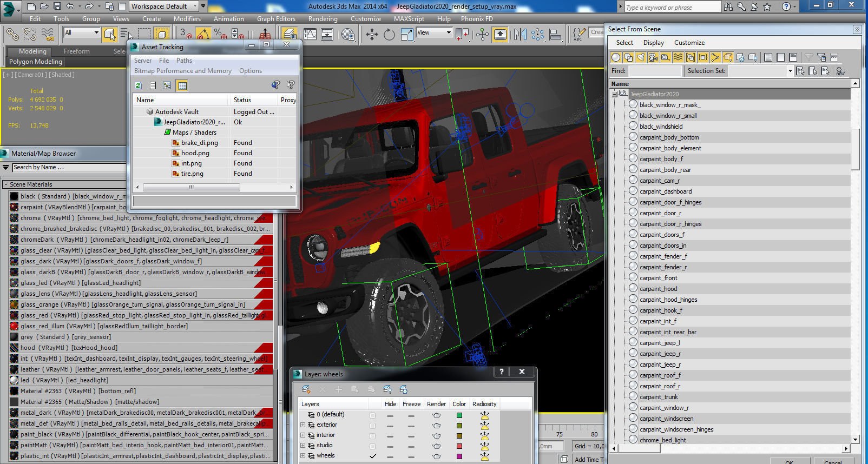Screen dimensions: 868x464
Task: Toggle Display Geometry filter in Select From Scene
Action: click(615, 57)
